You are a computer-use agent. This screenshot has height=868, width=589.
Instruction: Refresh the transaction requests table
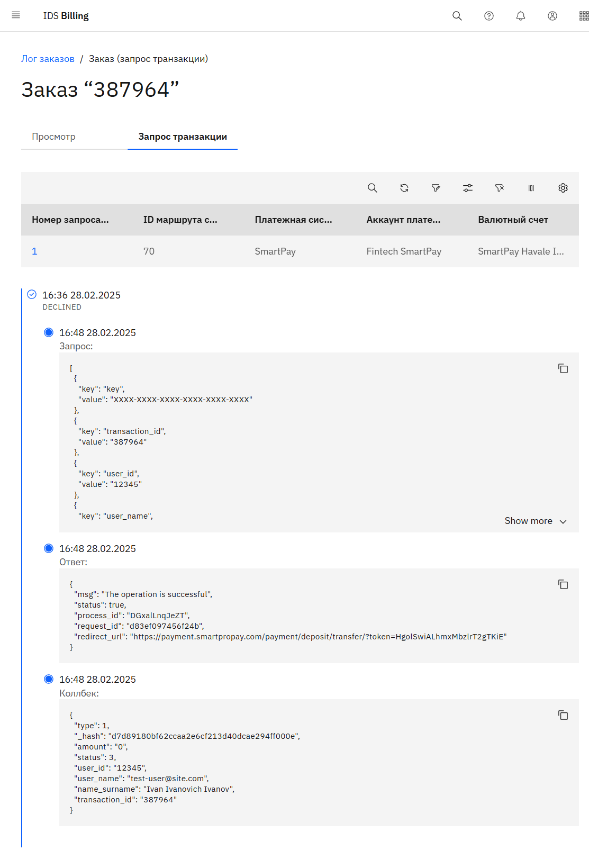pyautogui.click(x=404, y=188)
